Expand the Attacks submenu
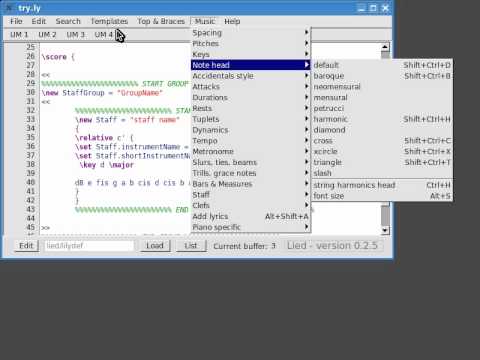The image size is (480, 360). [x=251, y=87]
